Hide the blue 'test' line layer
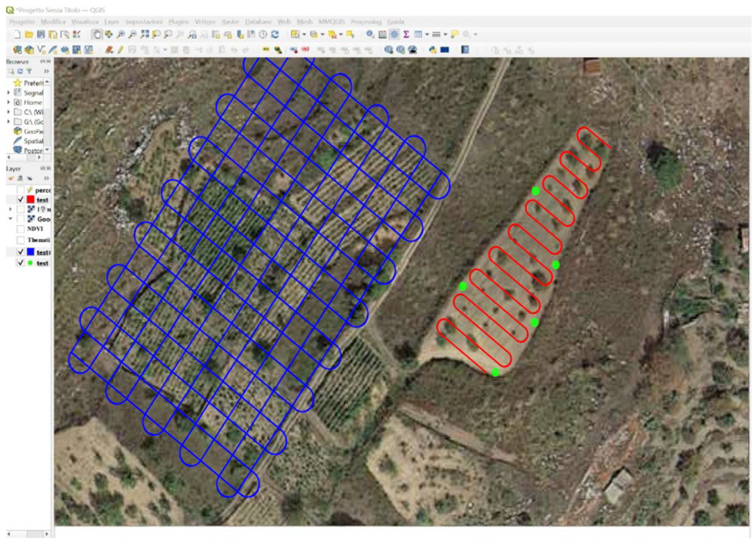This screenshot has width=756, height=543. coord(21,252)
